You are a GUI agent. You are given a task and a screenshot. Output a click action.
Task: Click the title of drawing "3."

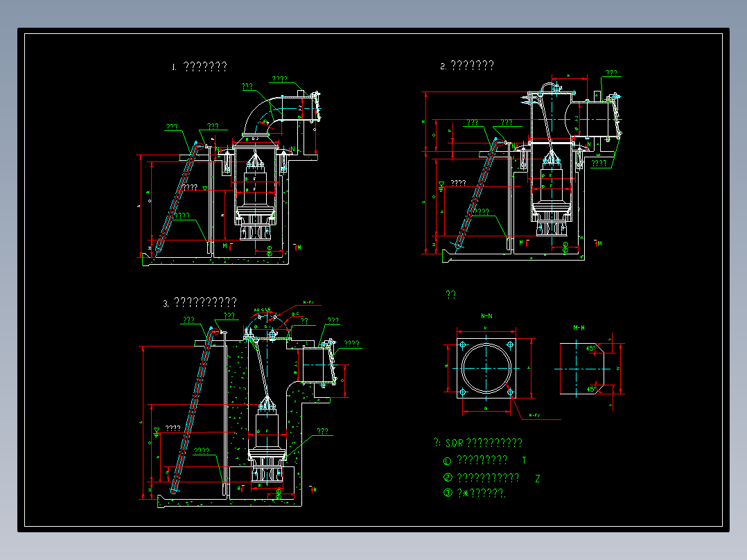coord(200,302)
